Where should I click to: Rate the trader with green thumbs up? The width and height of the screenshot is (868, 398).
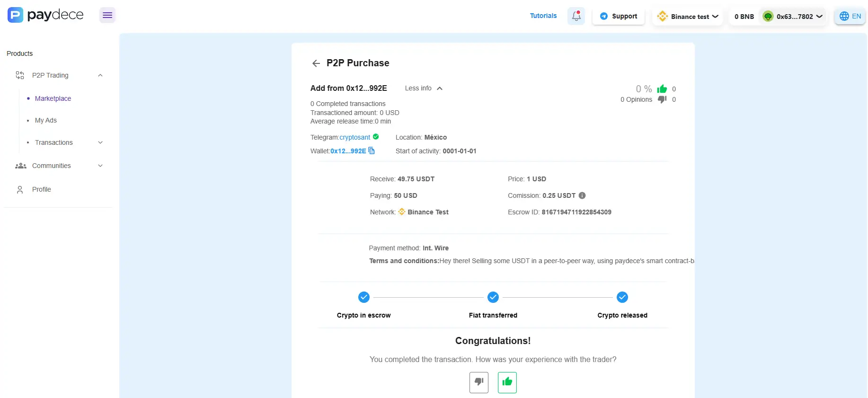click(507, 382)
